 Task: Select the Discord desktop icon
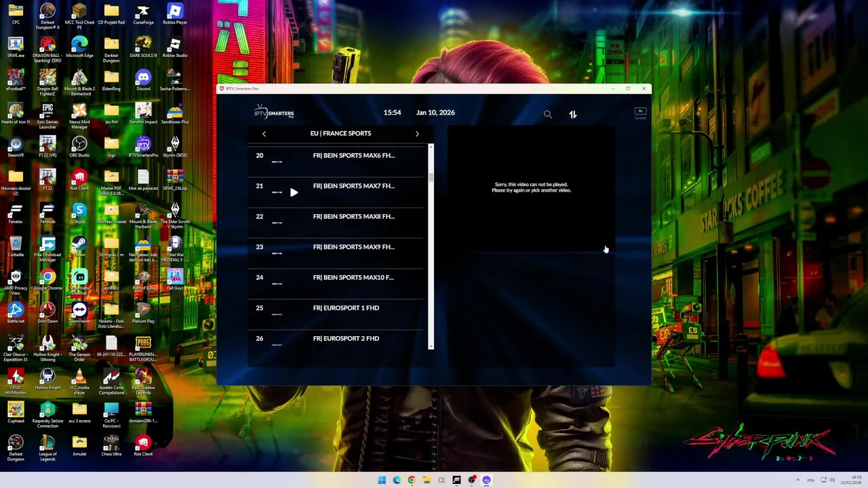[143, 81]
